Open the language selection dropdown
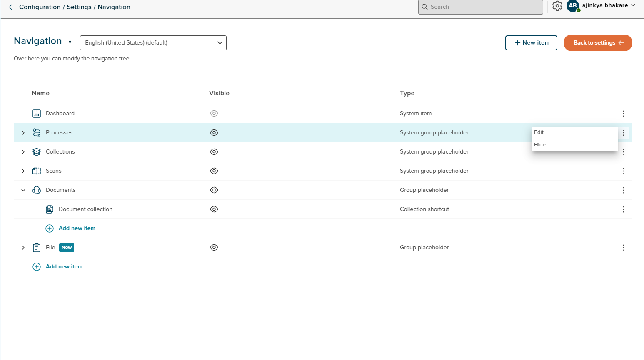This screenshot has width=644, height=360. pyautogui.click(x=153, y=42)
